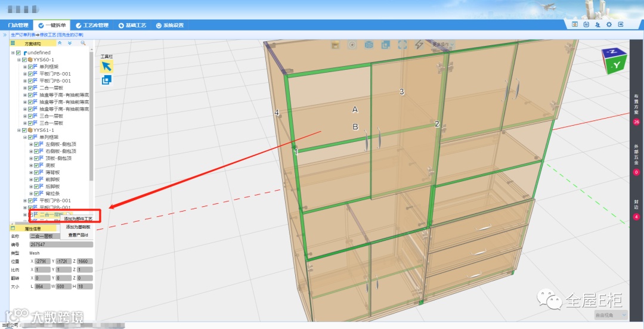This screenshot has width=644, height=329.
Task: Open the 外部五金 side panel
Action: (636, 160)
